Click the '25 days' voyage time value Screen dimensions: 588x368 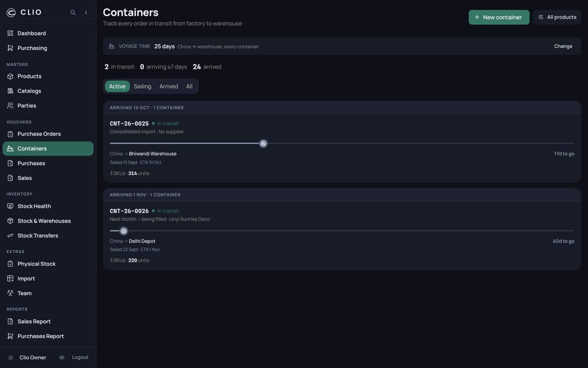(x=164, y=46)
